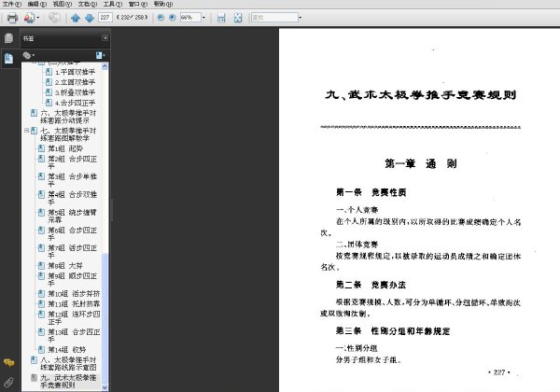Click the greyed collaborate icon in toolbar
The width and height of the screenshot is (560, 392).
pyautogui.click(x=54, y=17)
